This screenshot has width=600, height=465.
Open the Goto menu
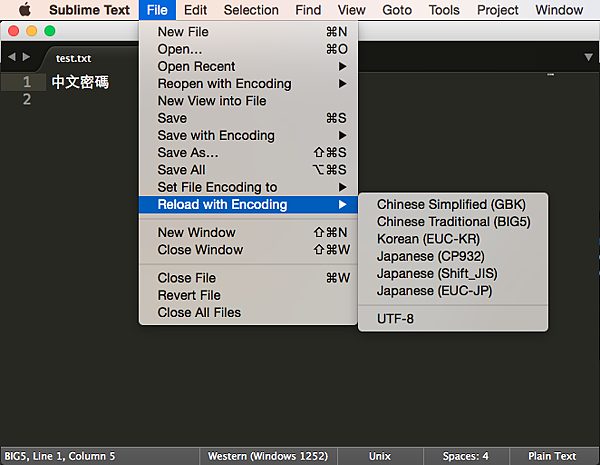click(397, 10)
